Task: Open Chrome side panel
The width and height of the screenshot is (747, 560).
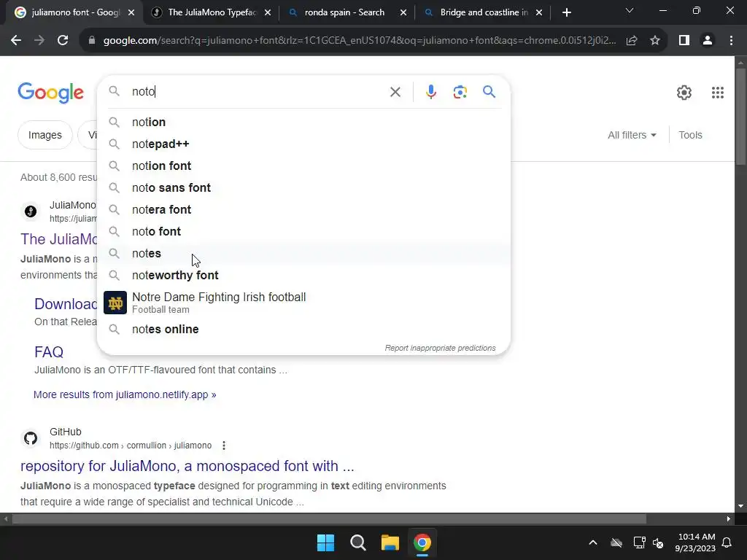Action: 684,41
